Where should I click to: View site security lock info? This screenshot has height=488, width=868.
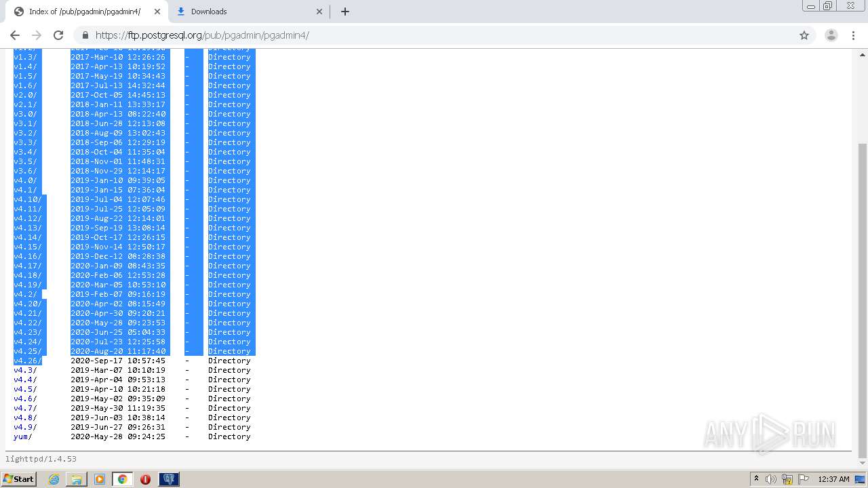tap(85, 35)
